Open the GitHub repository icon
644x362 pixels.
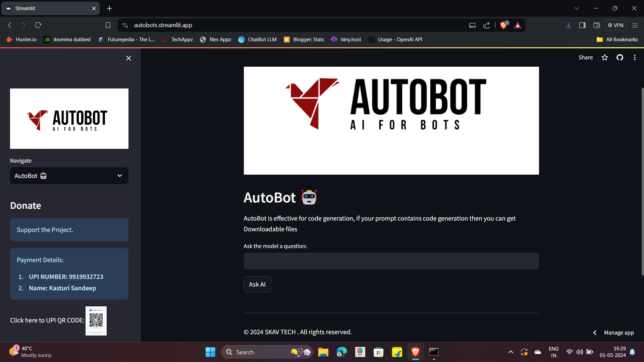[620, 58]
